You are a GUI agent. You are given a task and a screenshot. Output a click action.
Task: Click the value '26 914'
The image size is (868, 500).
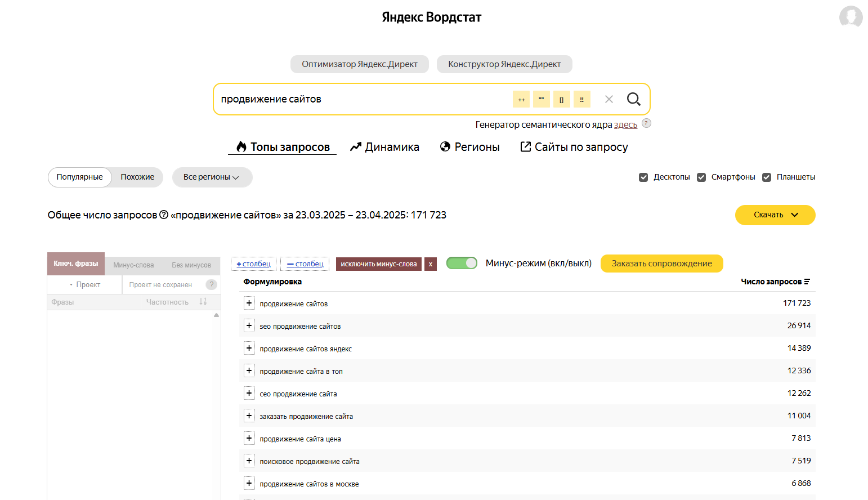(x=799, y=325)
